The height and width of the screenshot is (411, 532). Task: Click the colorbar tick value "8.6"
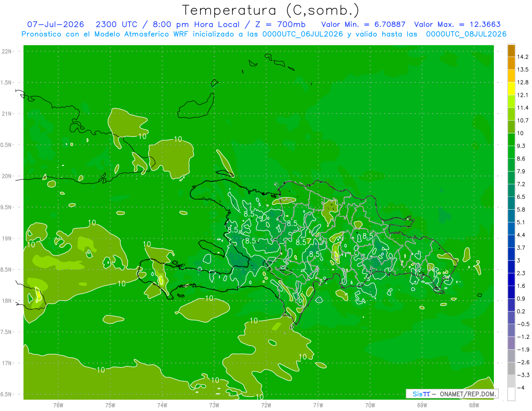[x=521, y=158]
